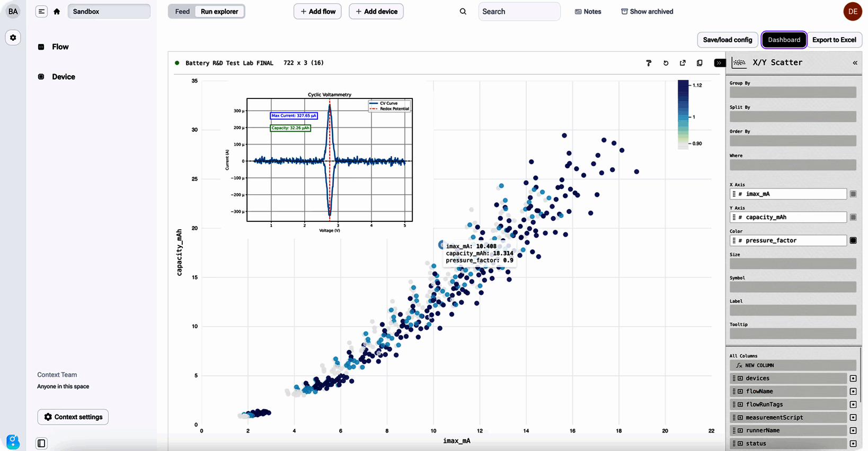Click the Add flow button

[318, 12]
